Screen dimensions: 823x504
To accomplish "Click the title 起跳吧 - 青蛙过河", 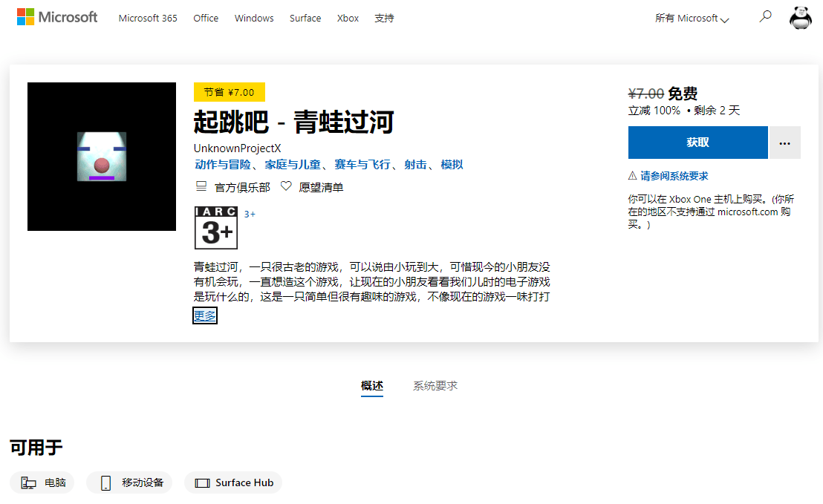I will pyautogui.click(x=294, y=122).
